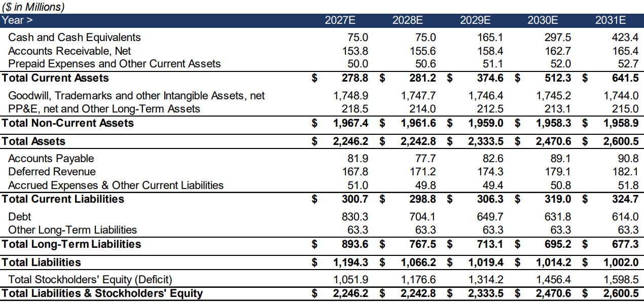Select 'Prepaid Expenses and Other Current Assets' label
The width and height of the screenshot is (644, 302).
pyautogui.click(x=115, y=64)
